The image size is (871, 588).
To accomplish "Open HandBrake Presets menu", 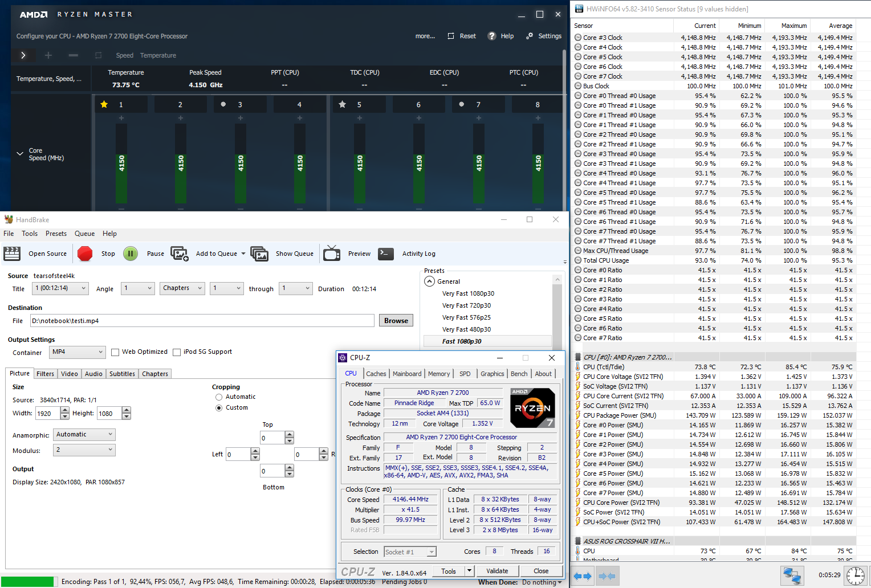I will point(56,234).
